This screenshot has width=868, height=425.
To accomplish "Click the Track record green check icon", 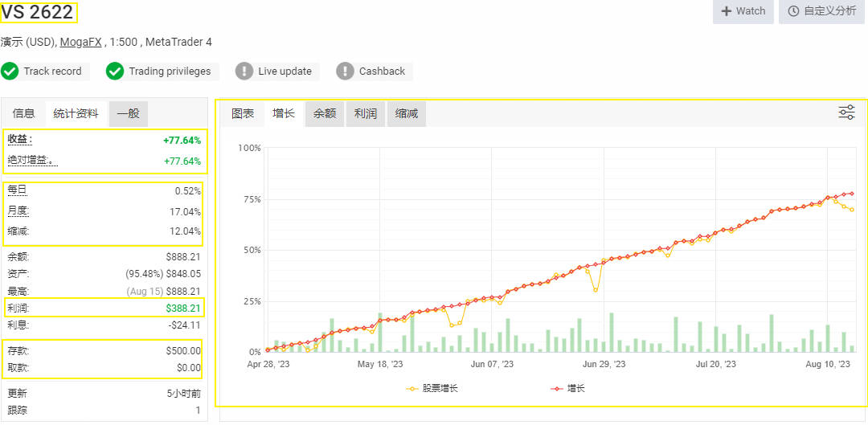I will [10, 72].
